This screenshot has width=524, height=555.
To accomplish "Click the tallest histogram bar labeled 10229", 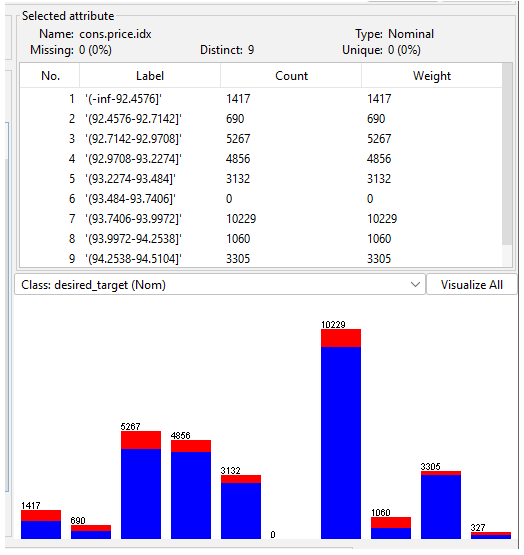I will (341, 434).
